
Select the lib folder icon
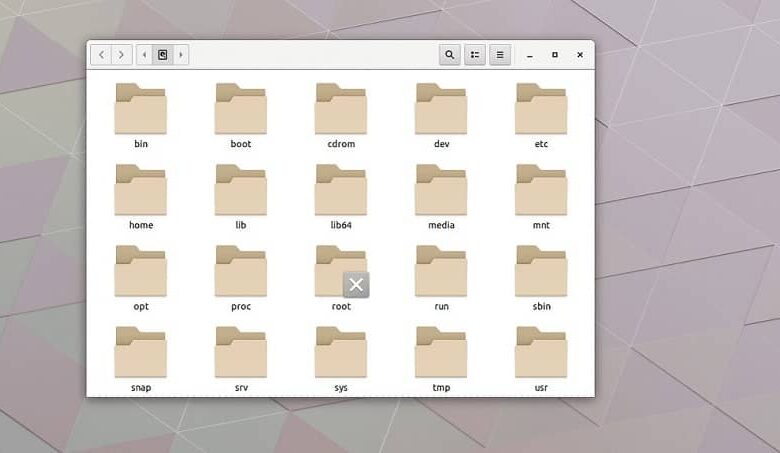(x=241, y=189)
